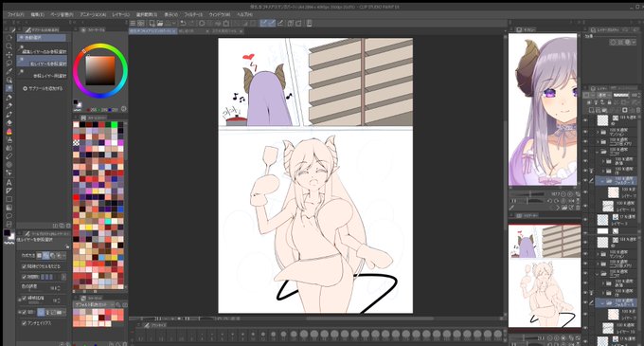The height and width of the screenshot is (346, 644).
Task: Collapse the open ニコア folder in the upper layer list
Action: pyautogui.click(x=598, y=152)
